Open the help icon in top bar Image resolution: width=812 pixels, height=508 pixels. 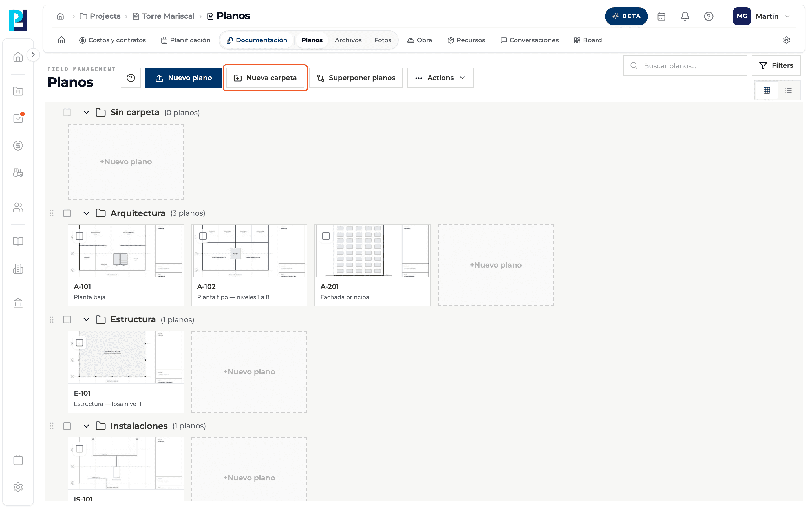[x=708, y=16]
